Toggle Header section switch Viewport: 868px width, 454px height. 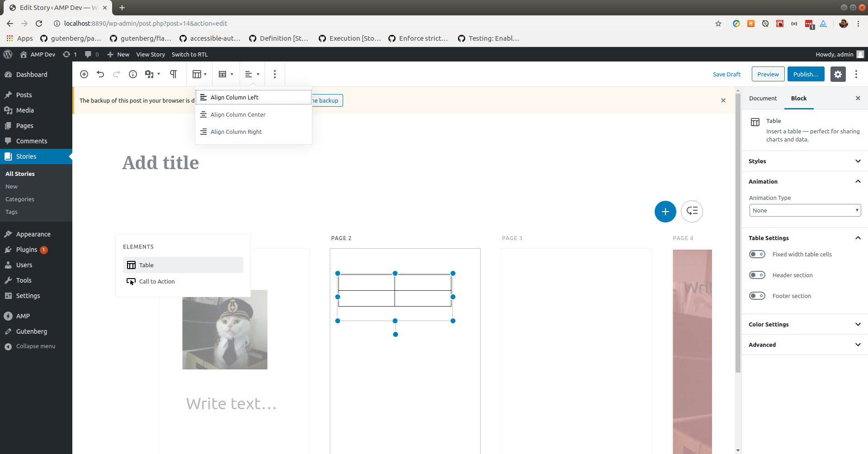coord(757,275)
